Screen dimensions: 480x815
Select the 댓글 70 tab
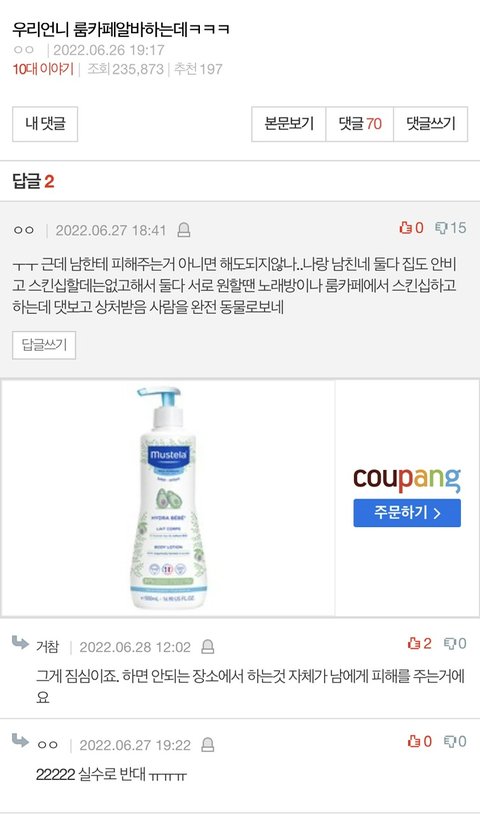[360, 124]
